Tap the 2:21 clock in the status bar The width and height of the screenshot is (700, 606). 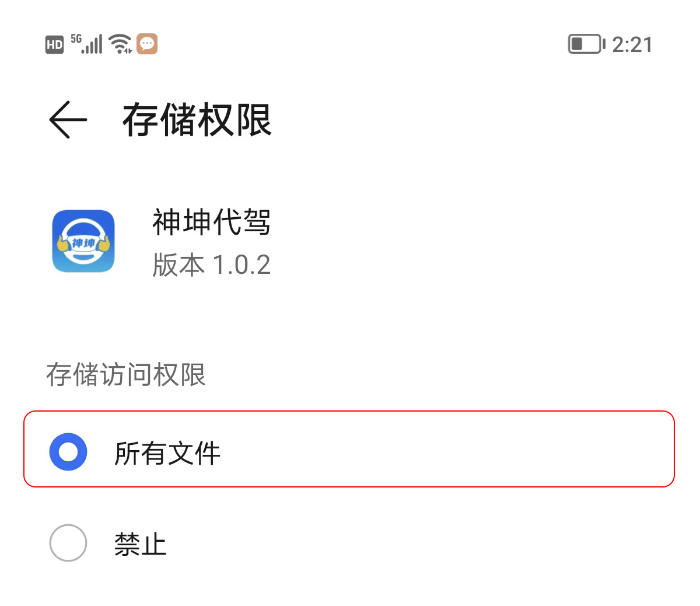tap(632, 45)
